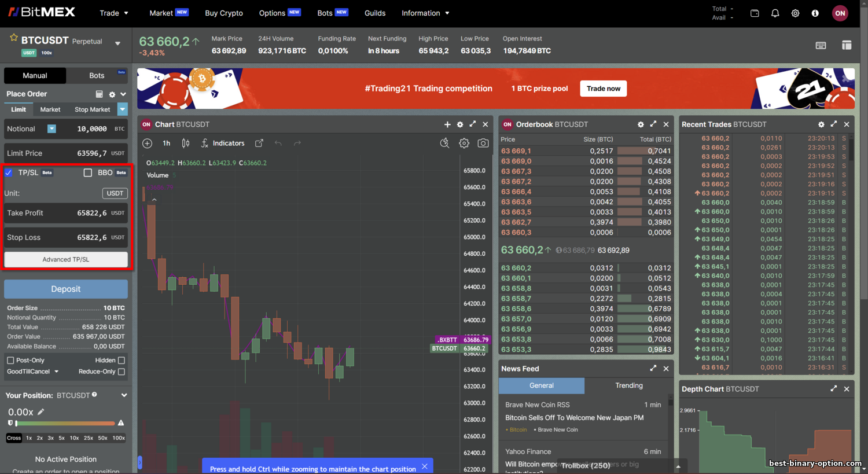Image resolution: width=868 pixels, height=474 pixels.
Task: Favorite BTCUSDT with the star icon
Action: [x=14, y=38]
